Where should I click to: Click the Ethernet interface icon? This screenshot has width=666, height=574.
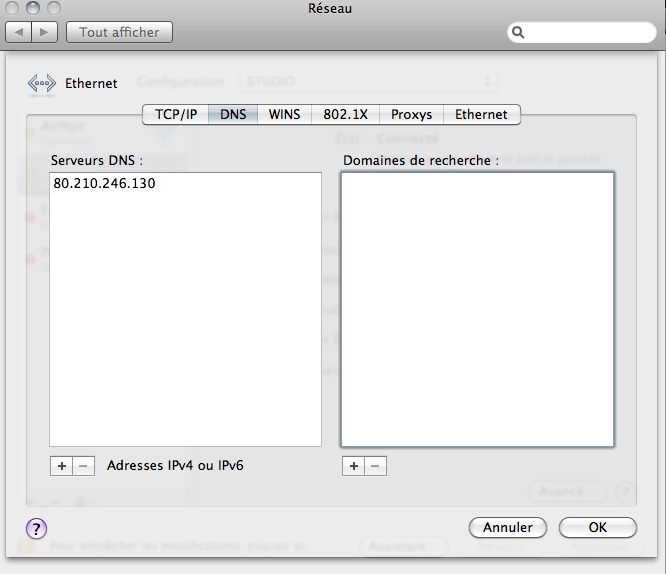(42, 84)
